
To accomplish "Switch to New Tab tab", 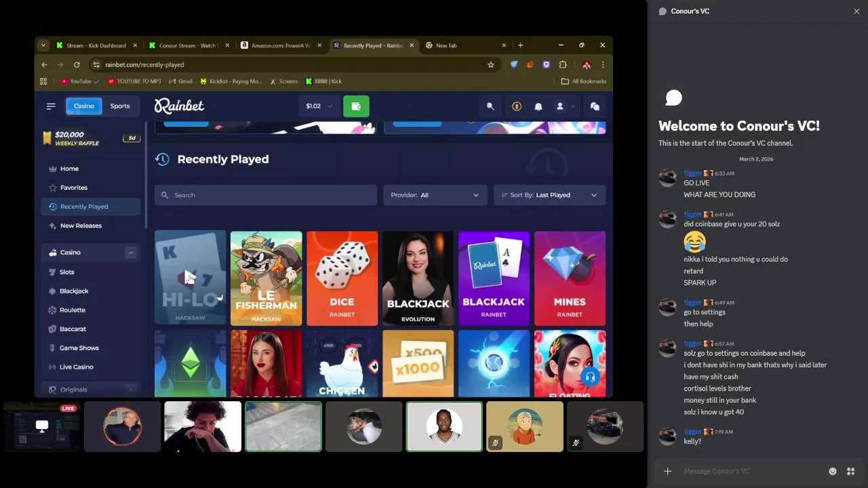I will click(466, 45).
